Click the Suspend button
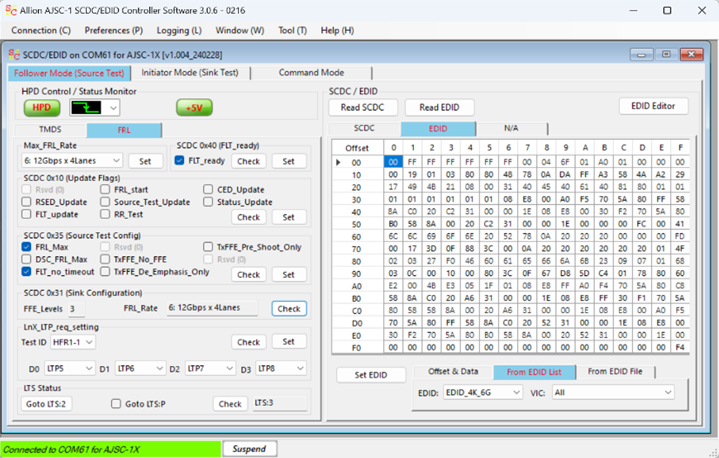 [249, 449]
